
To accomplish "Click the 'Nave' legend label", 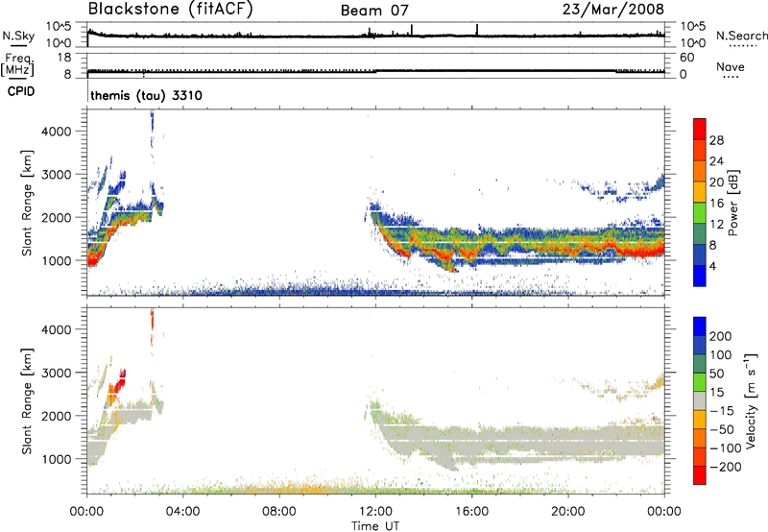I will click(x=731, y=66).
